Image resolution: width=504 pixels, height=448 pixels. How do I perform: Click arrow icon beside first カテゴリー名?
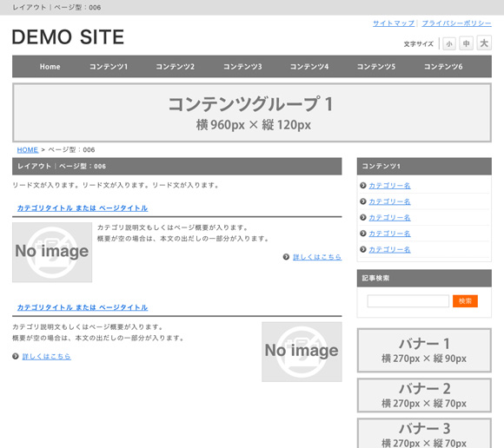(x=363, y=185)
